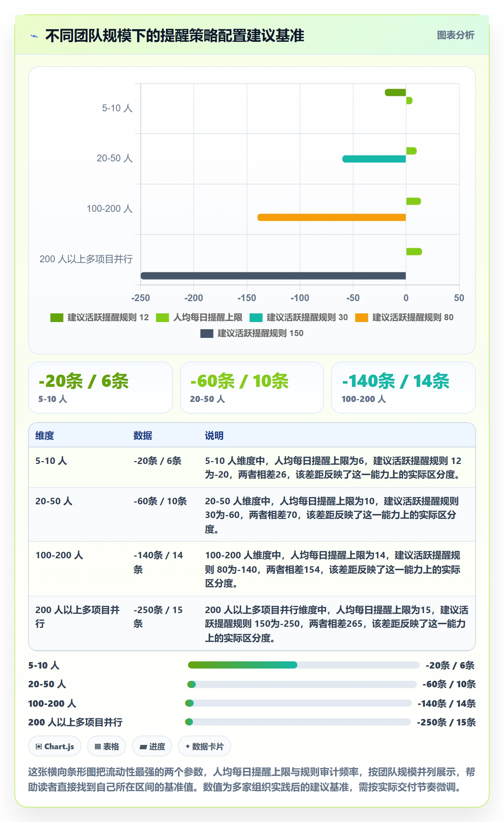Click the light green bar in 5-10 人 row
Screen dimensions: 504x822
(409, 100)
